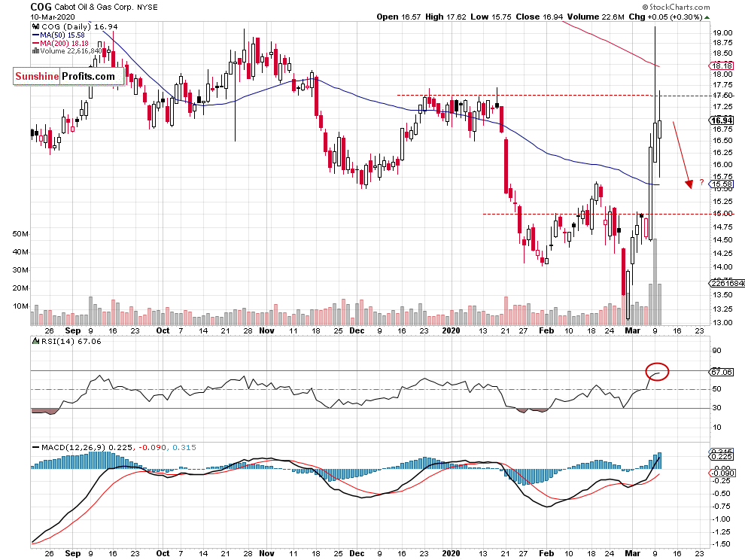This screenshot has width=745, height=560.
Task: Click the 13.00 price axis label
Action: click(722, 323)
